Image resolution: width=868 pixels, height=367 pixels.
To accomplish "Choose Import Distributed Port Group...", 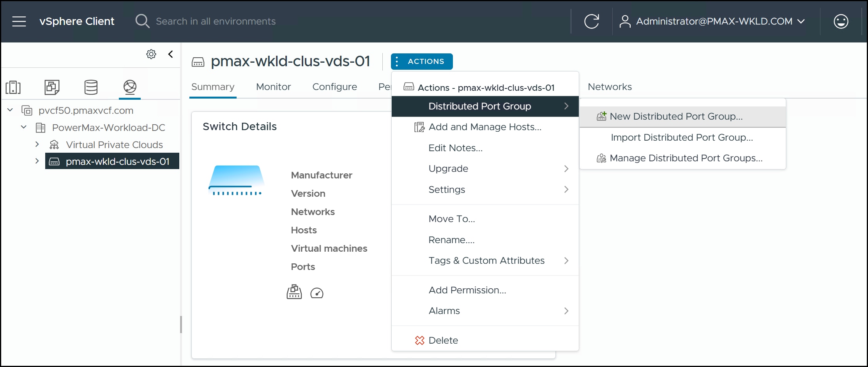I will (x=682, y=138).
